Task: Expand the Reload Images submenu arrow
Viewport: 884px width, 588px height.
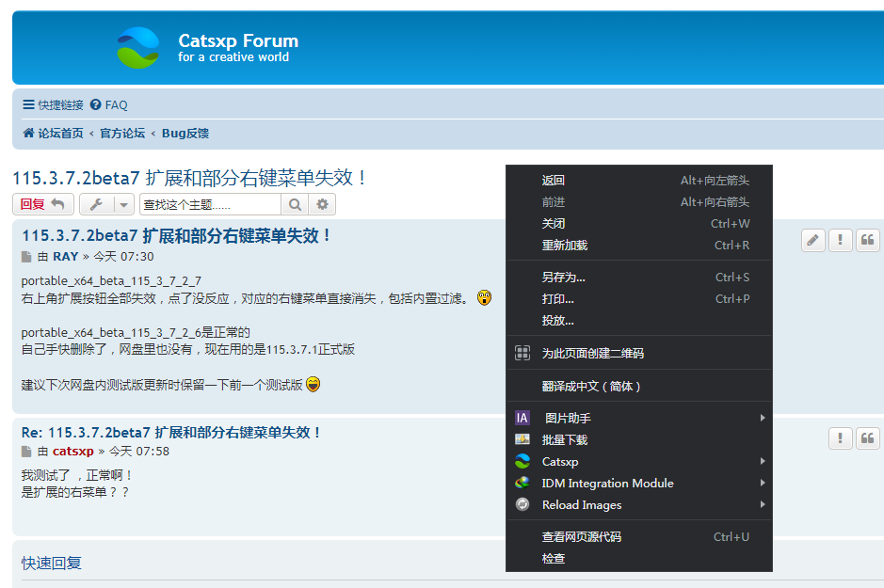Action: 763,504
